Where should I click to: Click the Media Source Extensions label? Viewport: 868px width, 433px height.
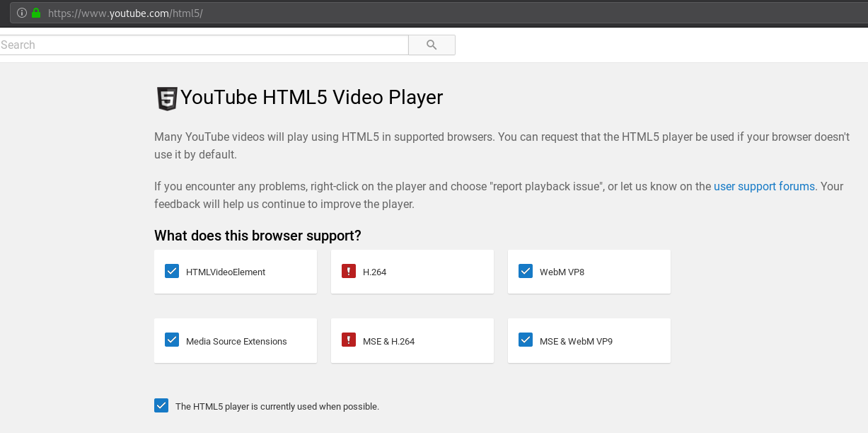236,341
